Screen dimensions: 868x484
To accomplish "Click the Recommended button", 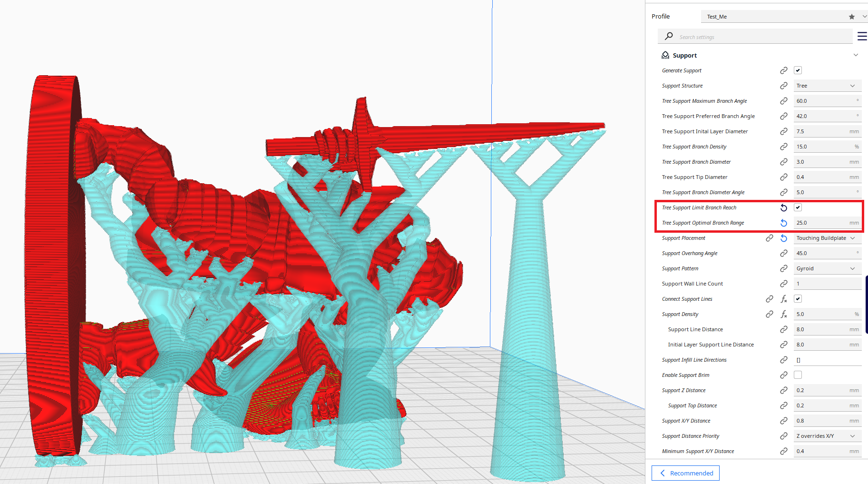I will click(685, 473).
